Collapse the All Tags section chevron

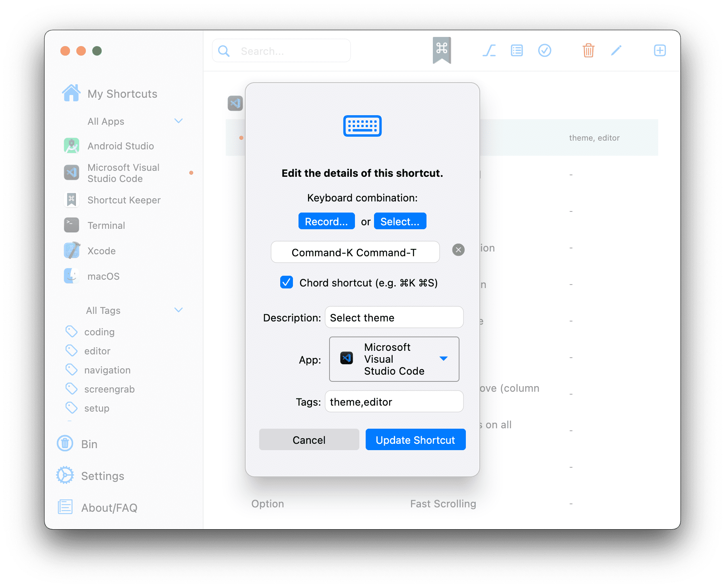click(x=178, y=310)
